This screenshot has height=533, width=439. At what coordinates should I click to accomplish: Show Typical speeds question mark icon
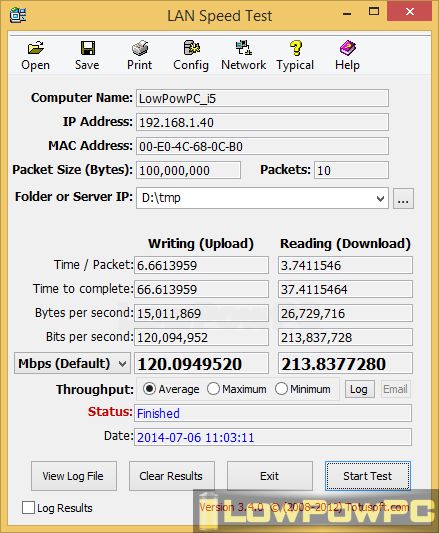(x=295, y=48)
